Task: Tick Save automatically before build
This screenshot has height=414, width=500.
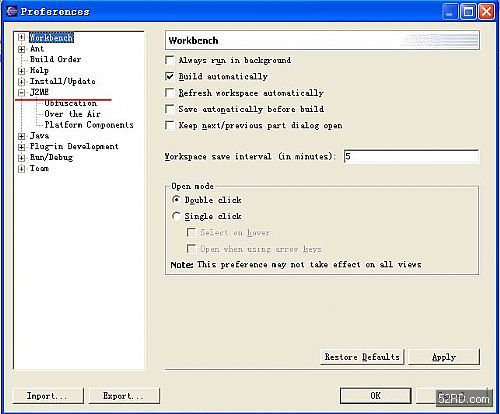Action: [x=169, y=109]
